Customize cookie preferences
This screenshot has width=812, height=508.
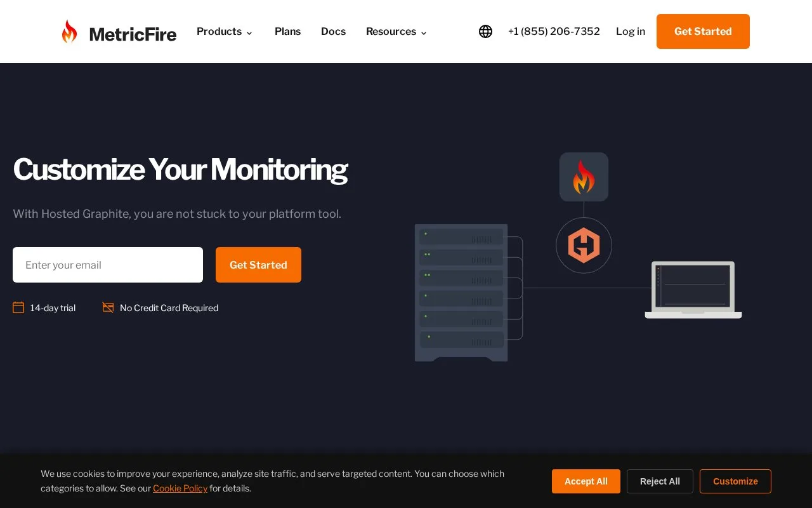click(x=735, y=481)
